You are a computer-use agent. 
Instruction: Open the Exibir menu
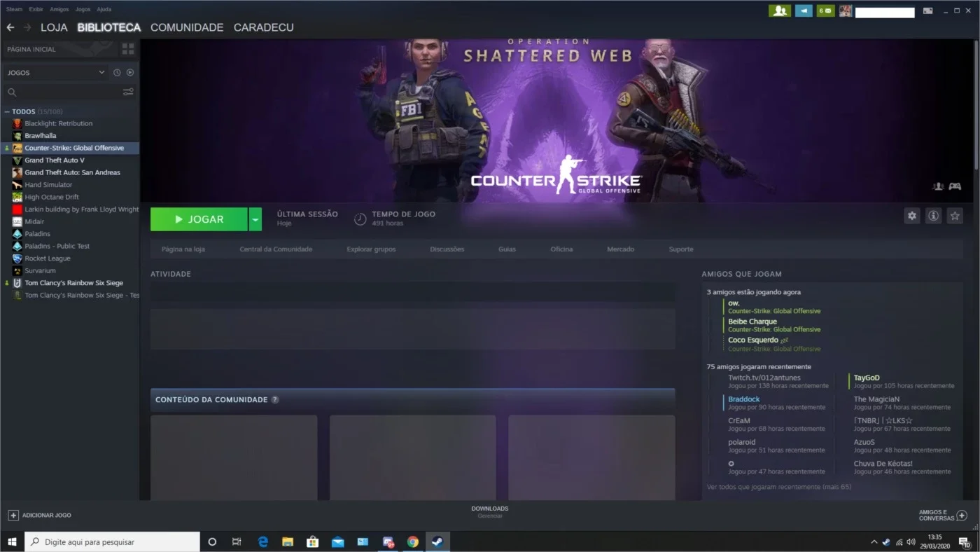click(x=36, y=10)
